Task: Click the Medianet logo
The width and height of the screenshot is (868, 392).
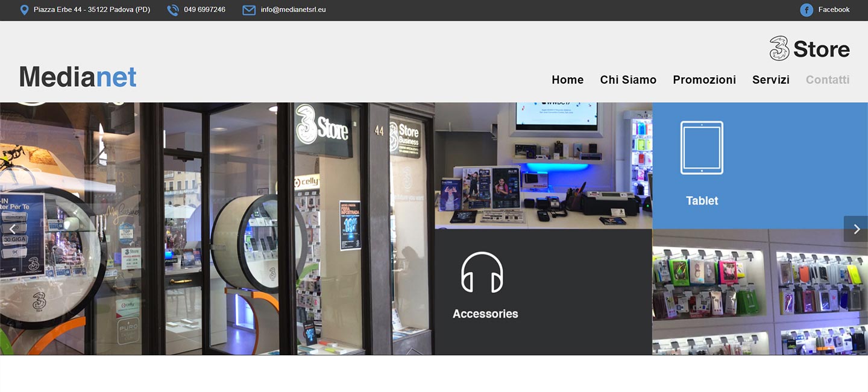Action: 78,77
